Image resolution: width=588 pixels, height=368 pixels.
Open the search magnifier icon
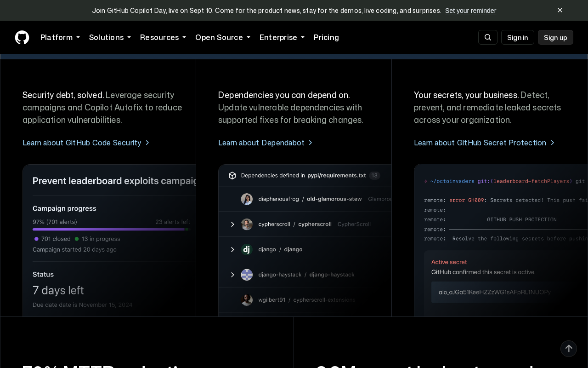[488, 37]
